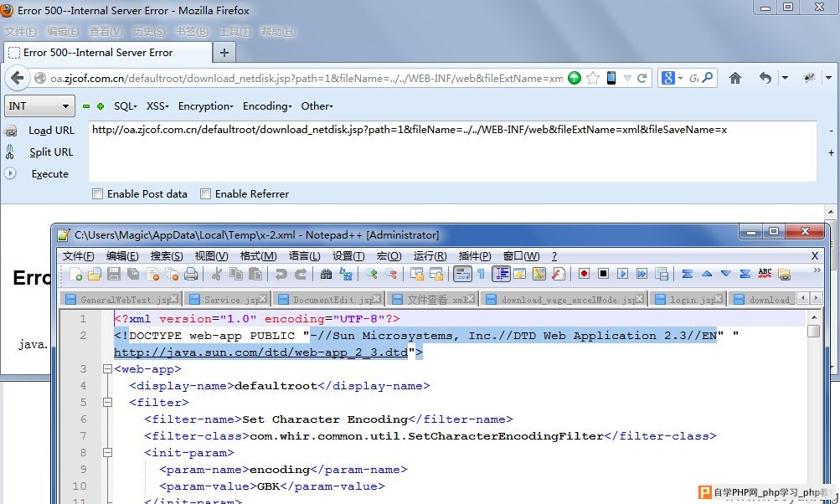Open HackBar XSS dropdown
This screenshot has height=504, width=840.
click(x=157, y=106)
